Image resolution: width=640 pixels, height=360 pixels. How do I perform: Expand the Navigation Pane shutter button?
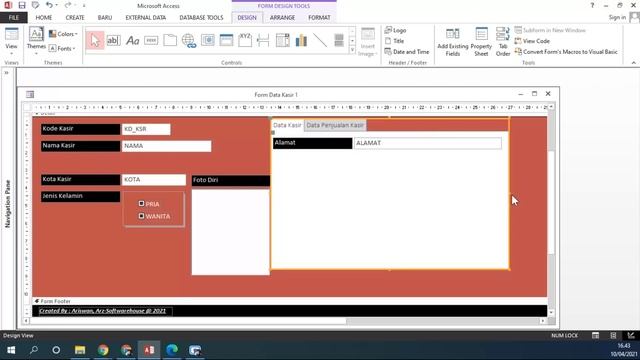[x=7, y=73]
